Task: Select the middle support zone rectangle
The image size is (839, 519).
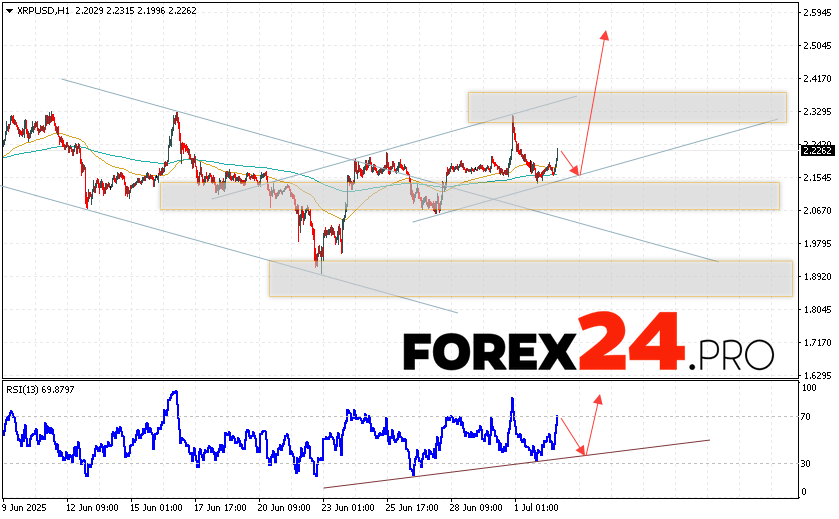Action: 468,195
